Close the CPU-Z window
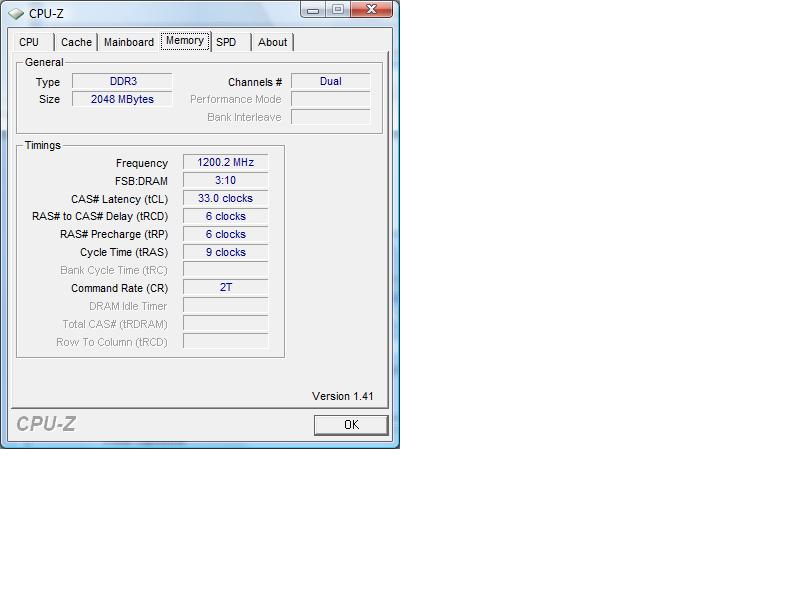The width and height of the screenshot is (800, 600). point(371,9)
